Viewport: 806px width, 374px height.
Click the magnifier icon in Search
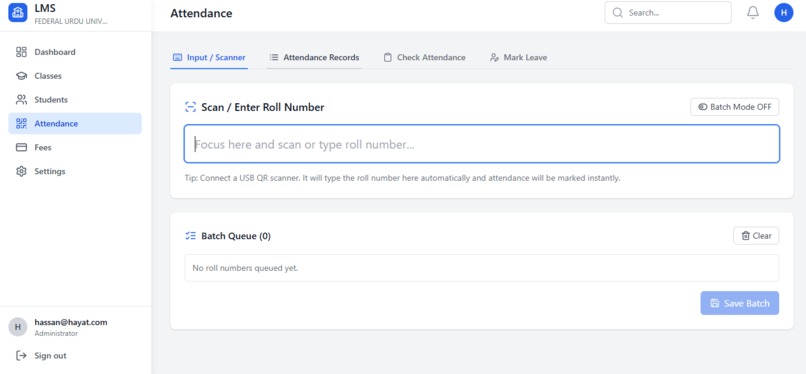618,12
